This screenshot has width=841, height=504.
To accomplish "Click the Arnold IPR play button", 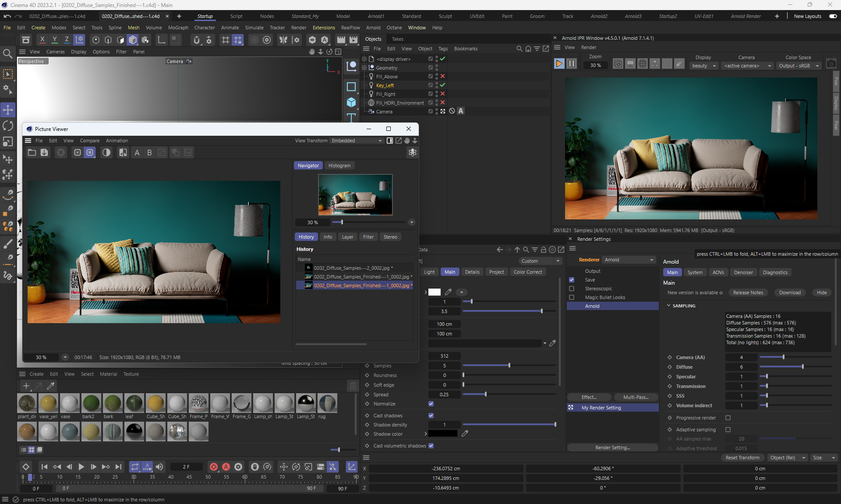I will point(559,64).
